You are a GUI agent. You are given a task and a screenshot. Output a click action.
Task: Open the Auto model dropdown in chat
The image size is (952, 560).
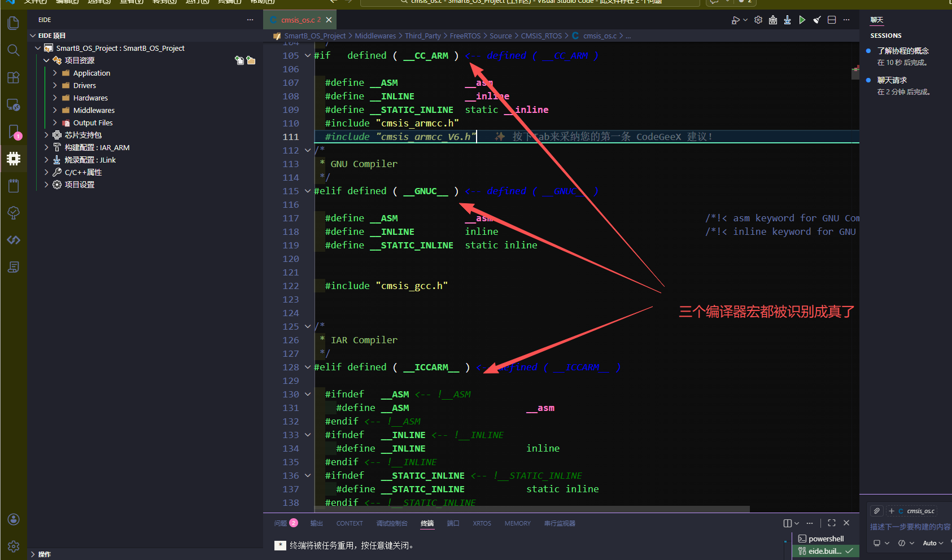[x=933, y=543]
